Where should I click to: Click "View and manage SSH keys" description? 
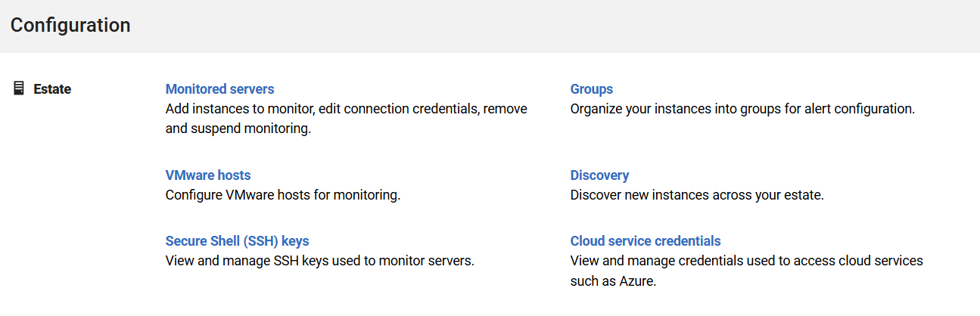(x=319, y=262)
